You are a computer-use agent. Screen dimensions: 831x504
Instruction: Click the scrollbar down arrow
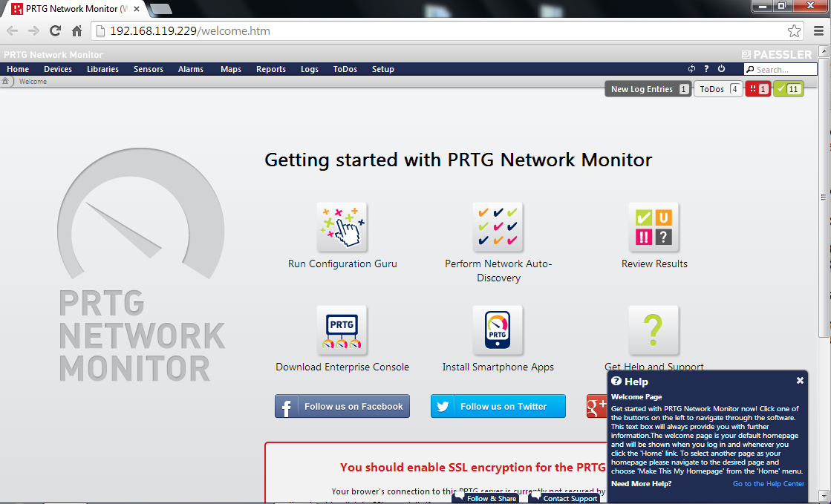click(x=824, y=494)
